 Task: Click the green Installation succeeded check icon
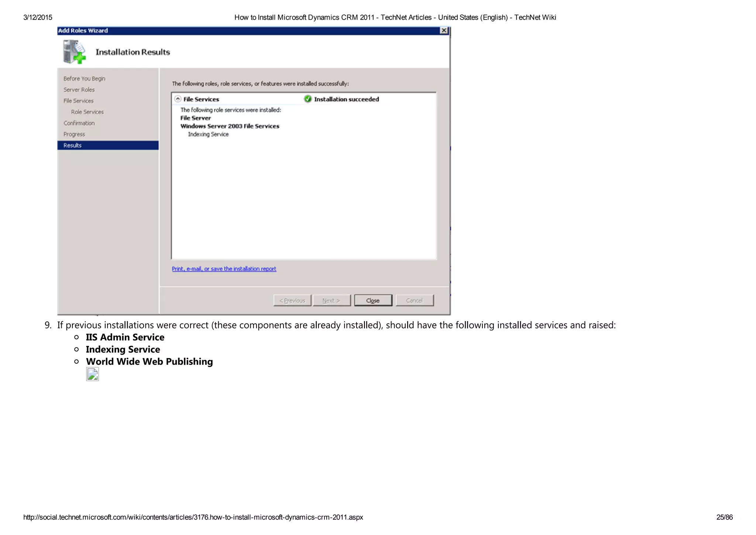308,99
